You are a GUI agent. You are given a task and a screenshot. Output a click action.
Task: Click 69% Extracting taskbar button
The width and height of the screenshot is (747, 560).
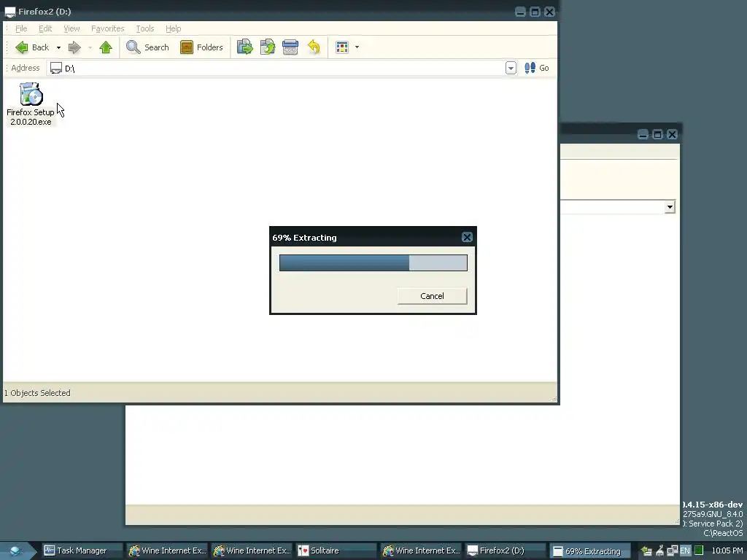[x=589, y=551]
